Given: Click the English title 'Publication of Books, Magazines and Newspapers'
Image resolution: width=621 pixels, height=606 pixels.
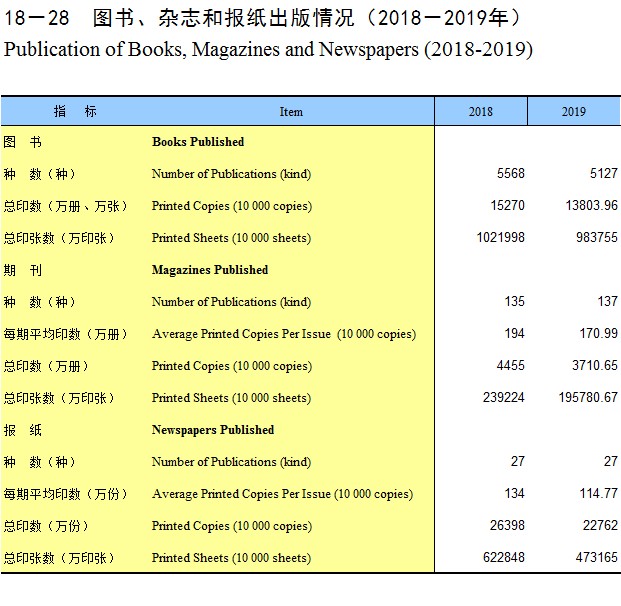Looking at the screenshot, I should tap(211, 50).
